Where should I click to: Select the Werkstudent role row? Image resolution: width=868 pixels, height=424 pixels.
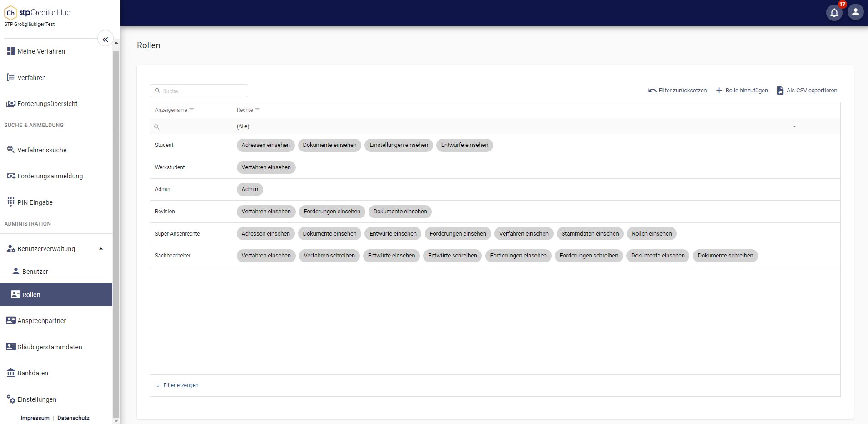click(495, 167)
